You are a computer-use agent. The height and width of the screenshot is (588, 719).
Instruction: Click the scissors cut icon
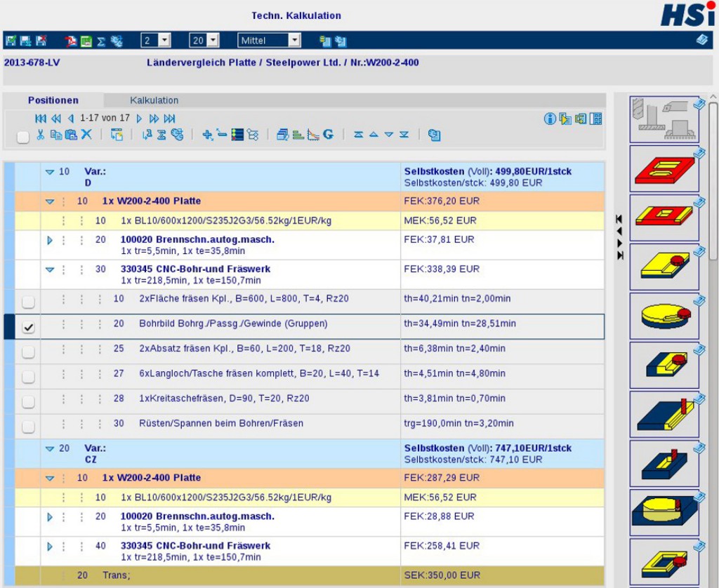pos(40,135)
